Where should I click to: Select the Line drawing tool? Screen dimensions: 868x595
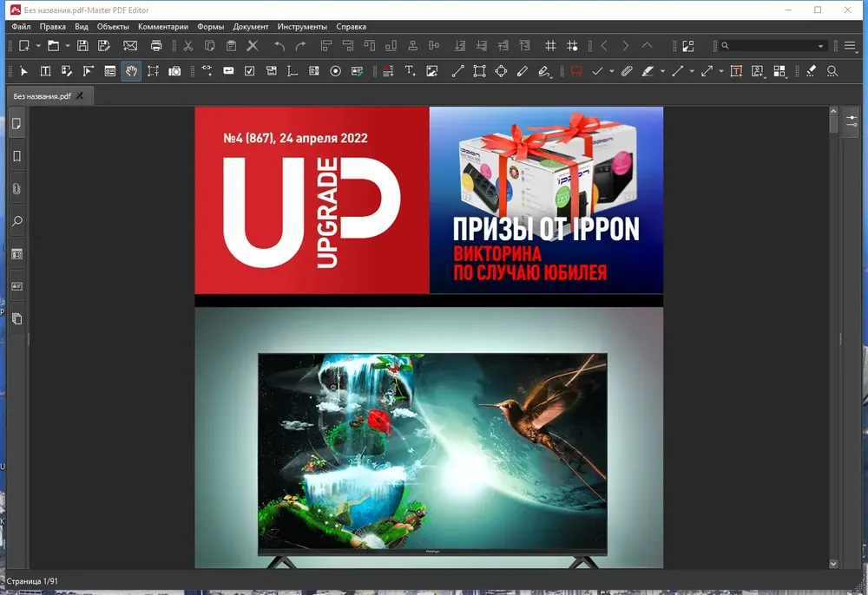(457, 71)
